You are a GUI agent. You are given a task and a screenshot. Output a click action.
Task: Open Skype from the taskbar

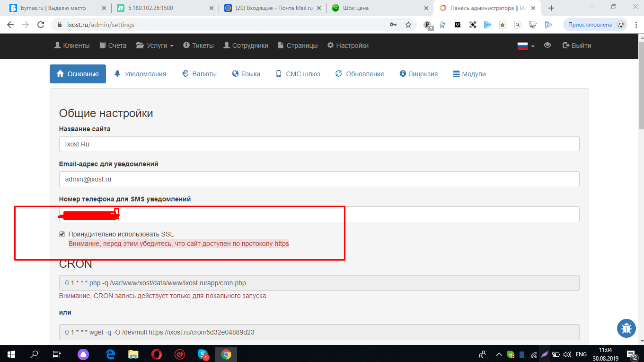(x=203, y=354)
